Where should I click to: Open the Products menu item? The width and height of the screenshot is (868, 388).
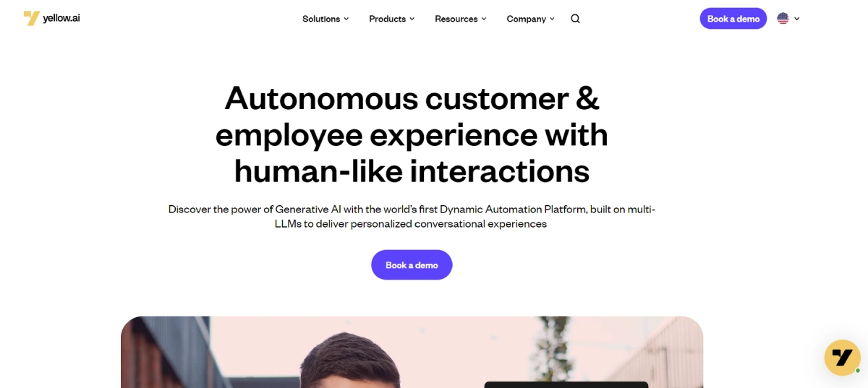click(387, 19)
